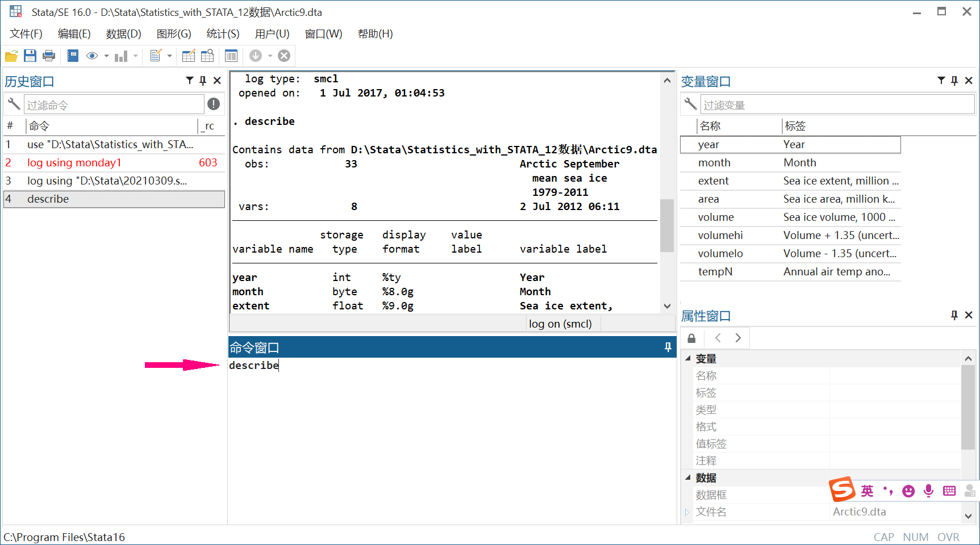
Task: Open the Graph dropdown arrow
Action: tap(135, 56)
